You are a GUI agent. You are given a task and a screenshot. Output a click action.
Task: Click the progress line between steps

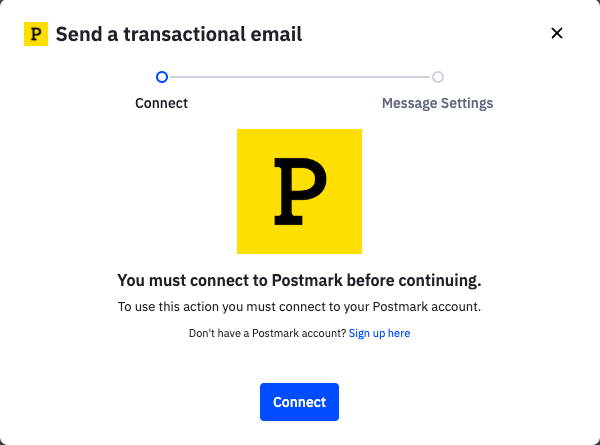(x=300, y=77)
